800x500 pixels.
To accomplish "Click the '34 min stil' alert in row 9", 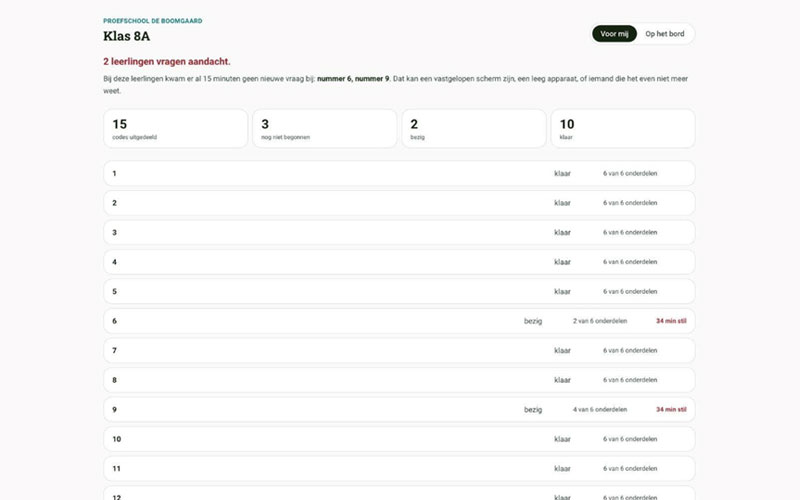I will pos(671,410).
